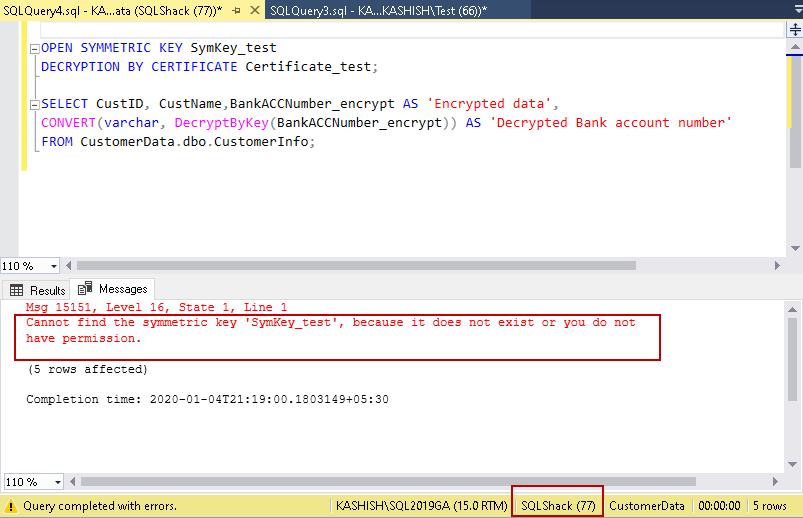Open the tab list dropdown arrow
Image resolution: width=803 pixels, height=518 pixels.
coord(797,10)
